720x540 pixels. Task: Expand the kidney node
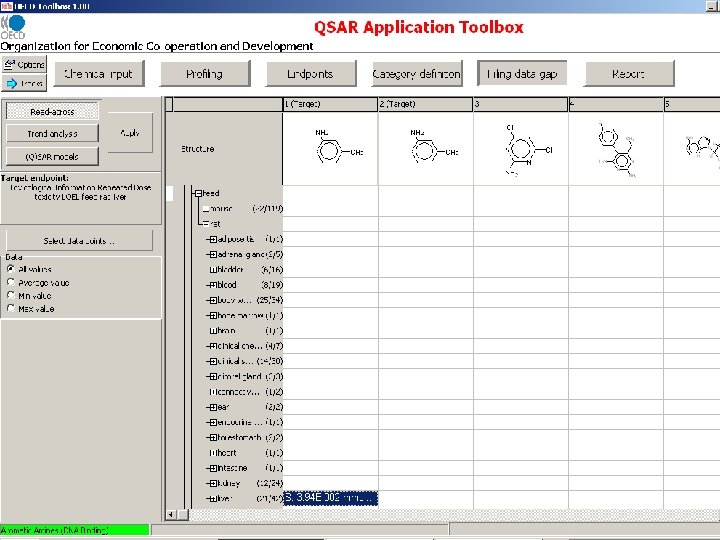coord(213,484)
